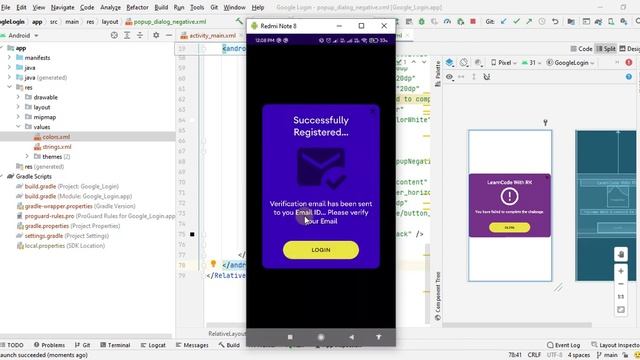Viewport: 640px width, 360px height.
Task: Click the purple popup layout preview
Action: (510, 205)
